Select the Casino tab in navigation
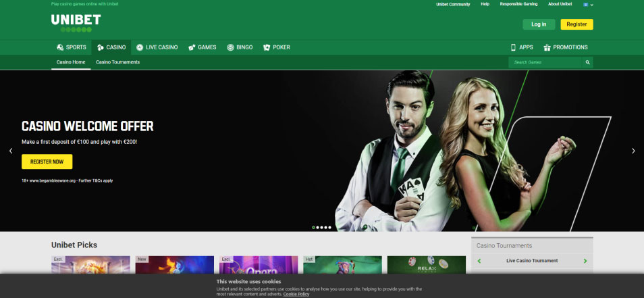This screenshot has height=298, width=644. [x=111, y=47]
